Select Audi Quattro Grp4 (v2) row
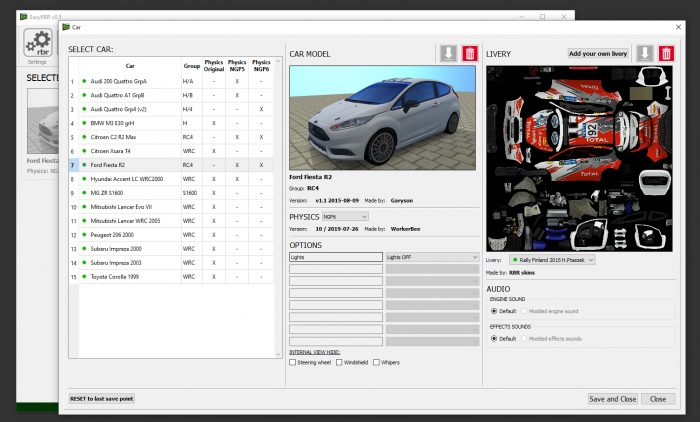Image resolution: width=700 pixels, height=422 pixels. pos(171,109)
